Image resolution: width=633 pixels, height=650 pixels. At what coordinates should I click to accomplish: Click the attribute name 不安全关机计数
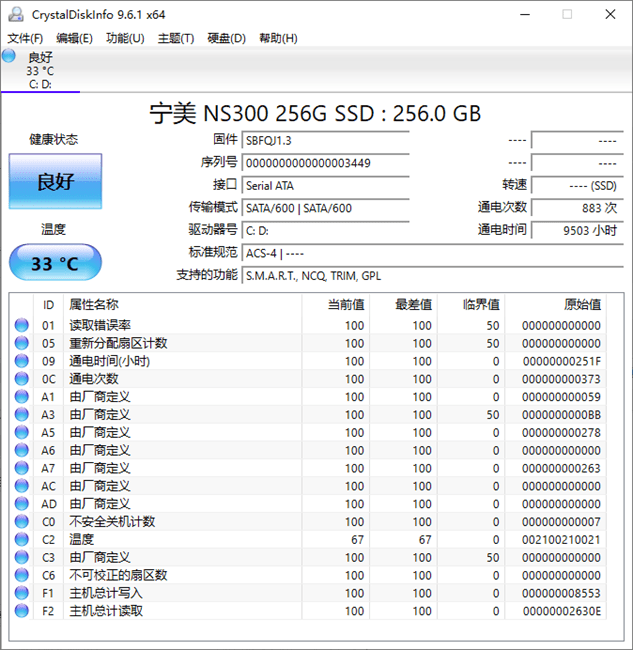pyautogui.click(x=112, y=521)
